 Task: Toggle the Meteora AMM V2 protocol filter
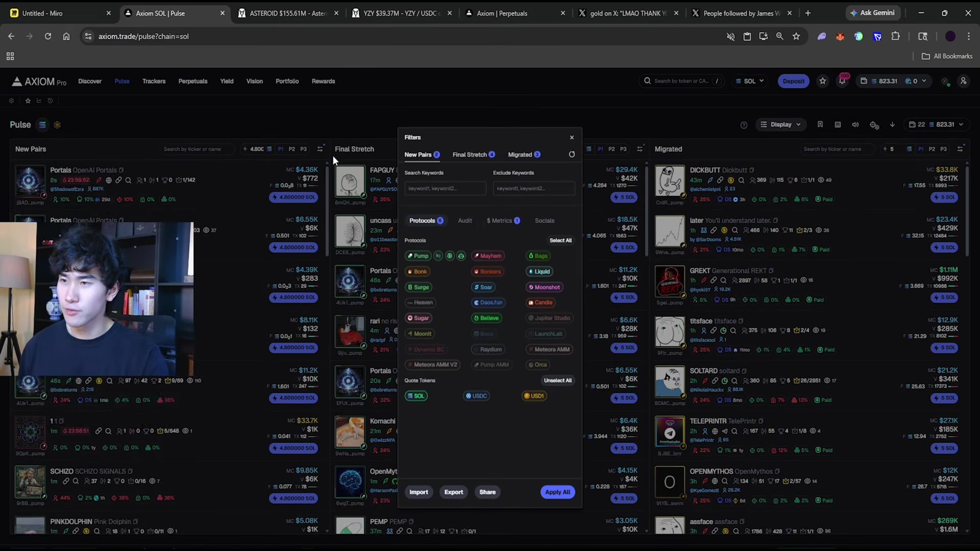tap(432, 365)
